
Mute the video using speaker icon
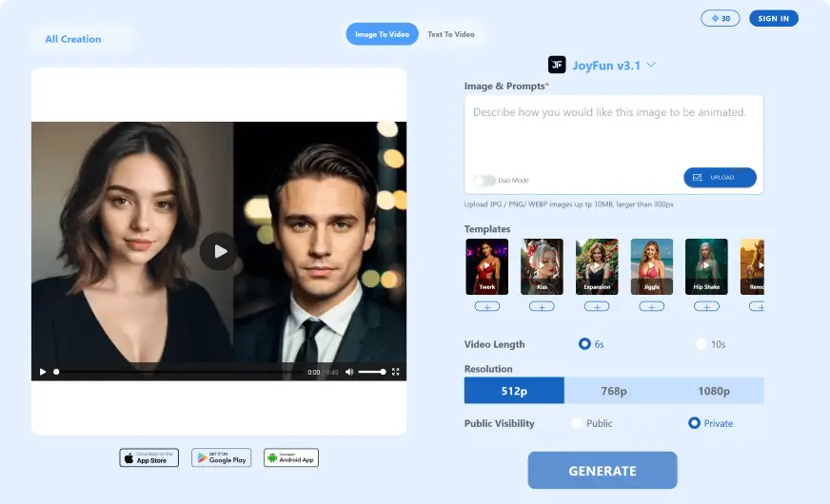tap(349, 372)
